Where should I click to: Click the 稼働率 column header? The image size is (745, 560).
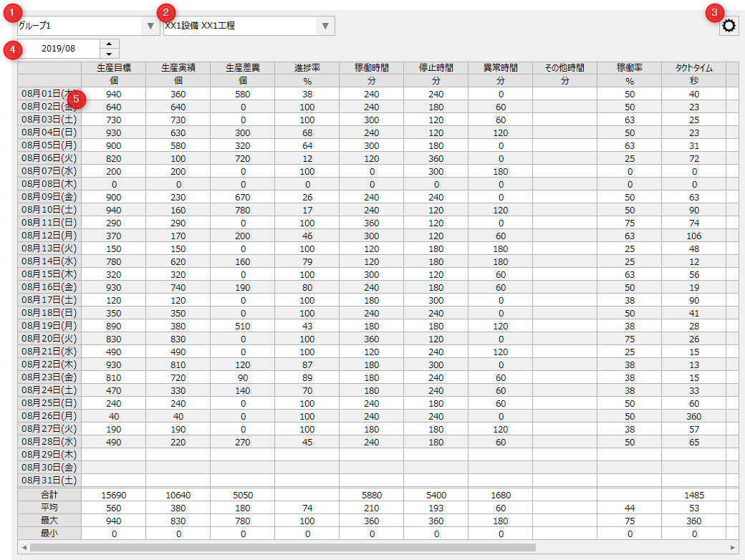[630, 68]
